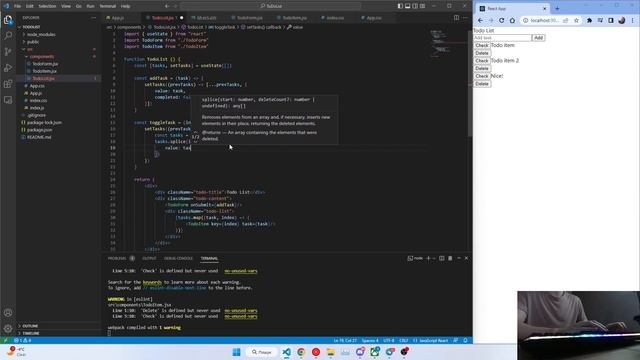Open the Chrome profile avatar
The height and width of the screenshot is (360, 640).
click(622, 20)
